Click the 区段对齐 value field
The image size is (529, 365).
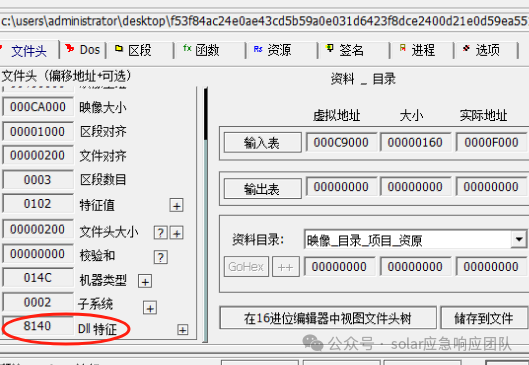click(x=38, y=131)
